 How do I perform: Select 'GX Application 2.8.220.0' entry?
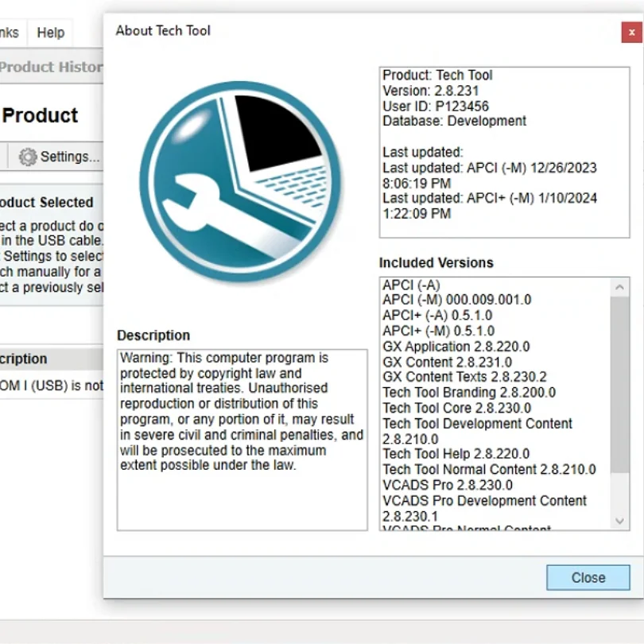[x=456, y=346]
